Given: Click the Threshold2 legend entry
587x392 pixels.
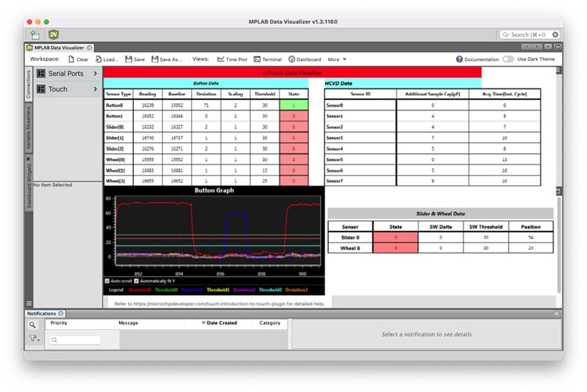Looking at the screenshot, I should (270, 290).
